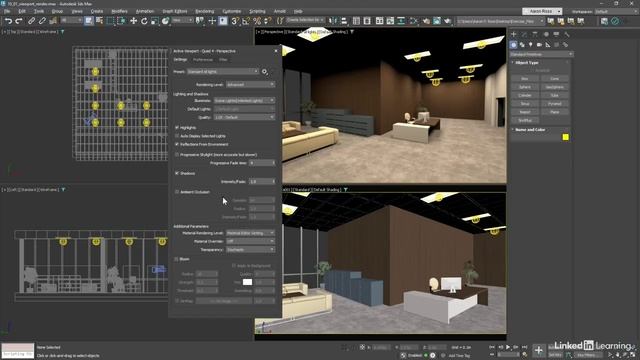This screenshot has height=360, width=640.
Task: Open the Illuminate with dropdown
Action: pyautogui.click(x=244, y=100)
